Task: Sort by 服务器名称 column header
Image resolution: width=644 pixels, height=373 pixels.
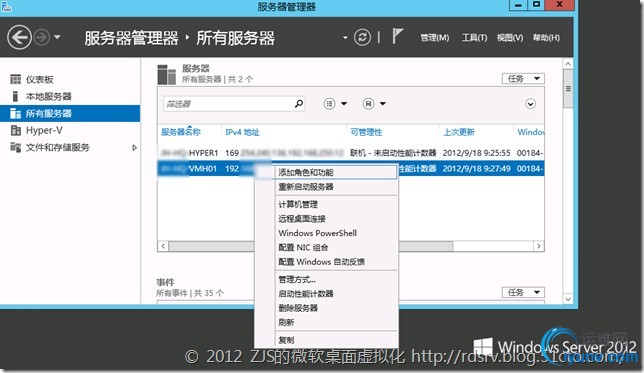Action: pos(181,132)
